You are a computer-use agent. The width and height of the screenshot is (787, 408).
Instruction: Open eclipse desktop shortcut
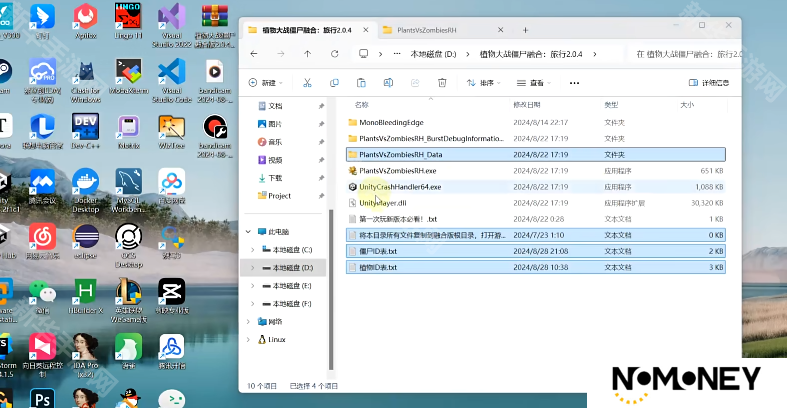85,242
